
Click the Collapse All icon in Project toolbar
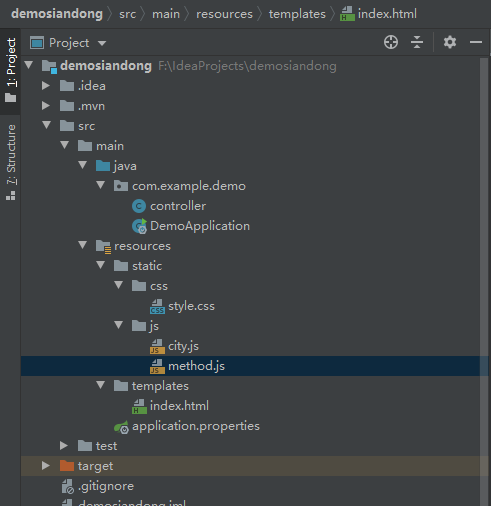pos(417,42)
